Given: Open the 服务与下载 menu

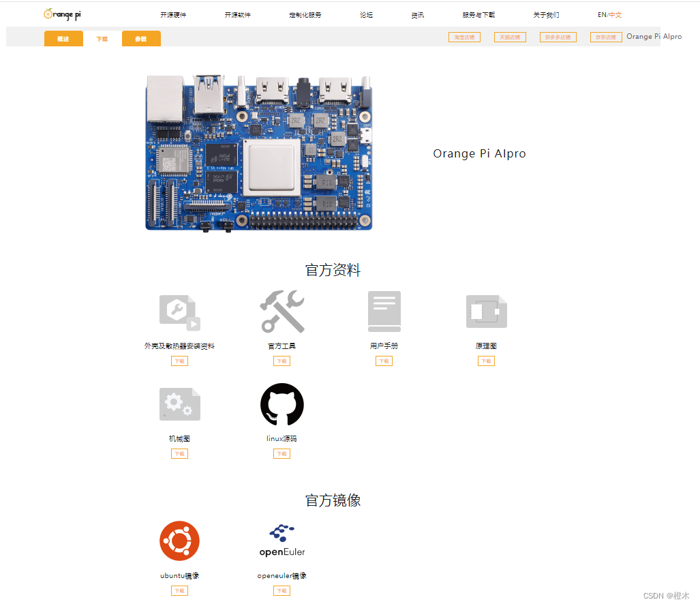Looking at the screenshot, I should (x=478, y=14).
